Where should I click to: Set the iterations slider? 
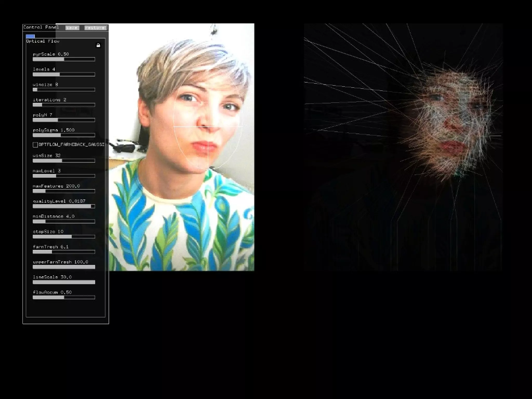tap(64, 105)
